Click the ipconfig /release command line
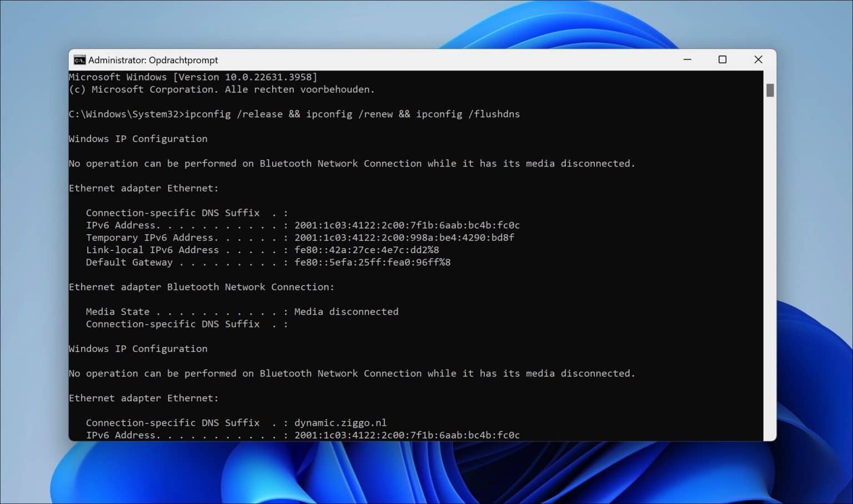This screenshot has height=504, width=853. tap(294, 114)
